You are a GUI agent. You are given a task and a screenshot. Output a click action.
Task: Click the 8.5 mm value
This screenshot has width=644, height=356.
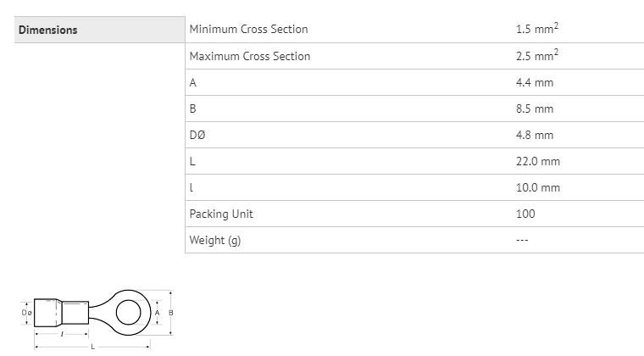(535, 108)
